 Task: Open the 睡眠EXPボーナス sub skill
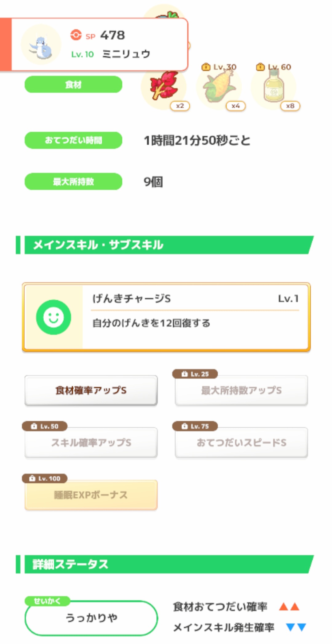coord(91,495)
